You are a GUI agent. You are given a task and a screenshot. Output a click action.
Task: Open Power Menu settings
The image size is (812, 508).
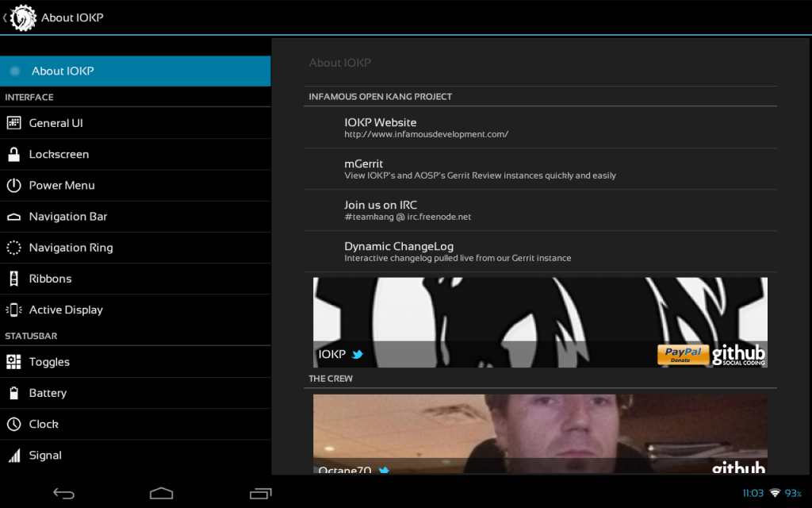click(x=135, y=185)
